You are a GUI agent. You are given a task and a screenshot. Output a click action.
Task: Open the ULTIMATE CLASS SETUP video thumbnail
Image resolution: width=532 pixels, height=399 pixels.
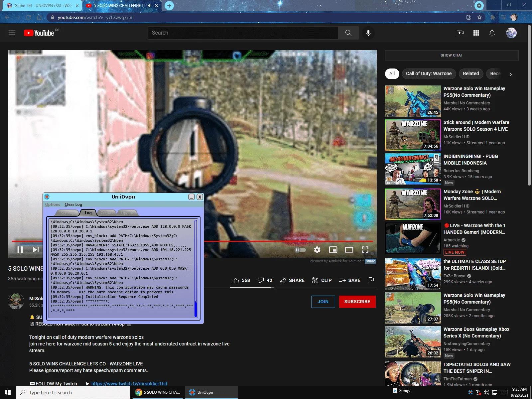[413, 274]
